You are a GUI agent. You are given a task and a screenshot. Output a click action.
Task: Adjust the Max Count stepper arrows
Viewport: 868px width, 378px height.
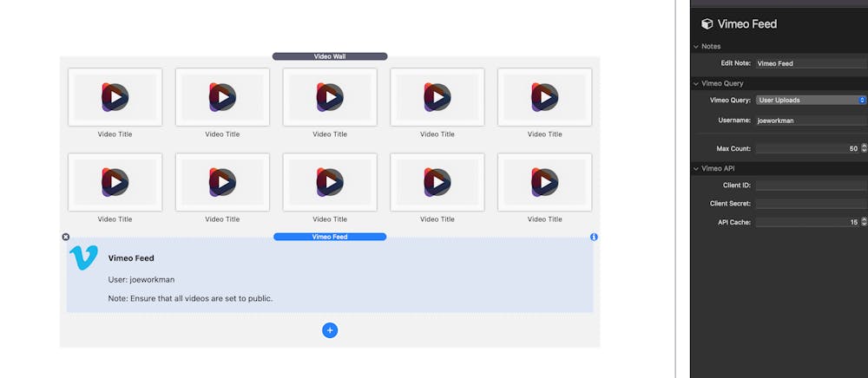click(865, 148)
